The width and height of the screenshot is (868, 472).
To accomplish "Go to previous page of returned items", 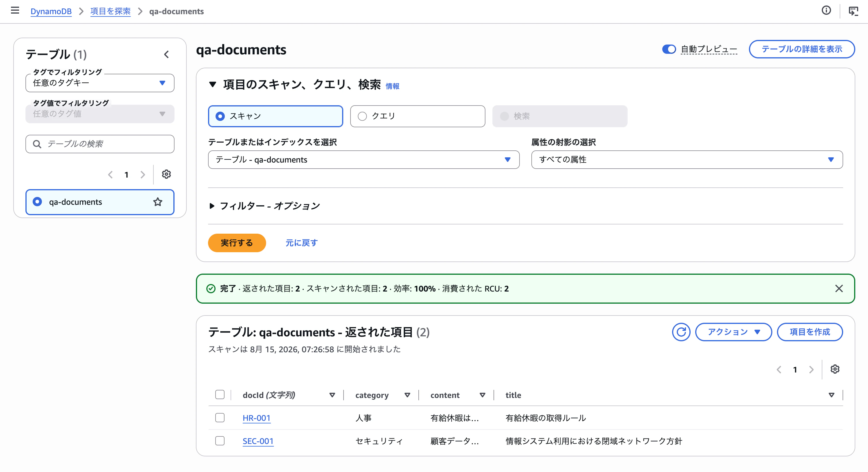I will (779, 370).
